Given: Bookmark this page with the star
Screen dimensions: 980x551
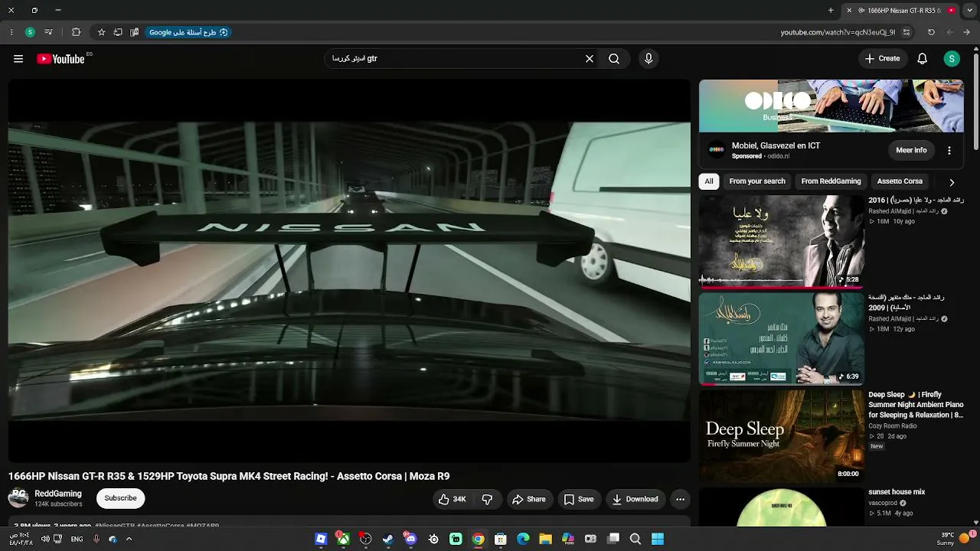Looking at the screenshot, I should (x=101, y=32).
